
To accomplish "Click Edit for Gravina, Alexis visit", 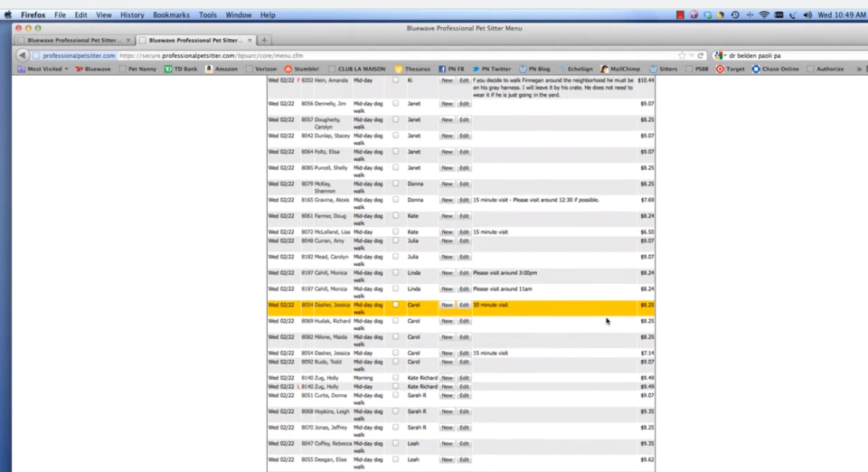I will click(464, 200).
